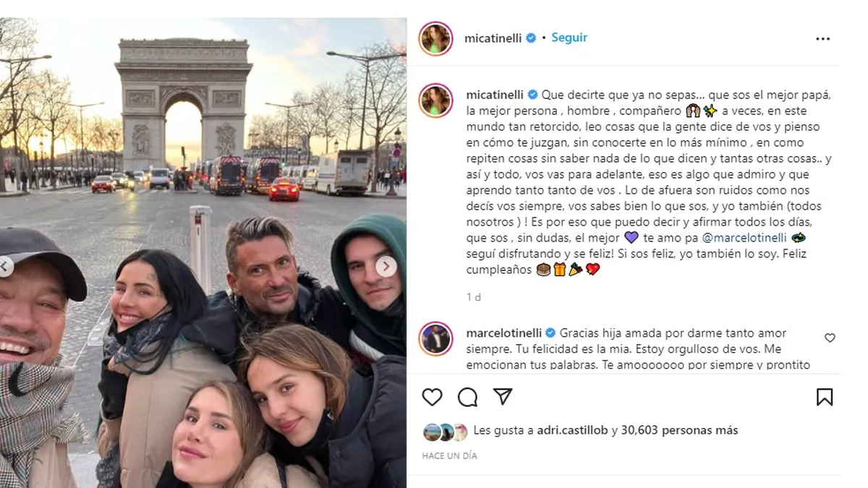Open adri.castillob profile from likes line
The width and height of the screenshot is (868, 488).
573,430
